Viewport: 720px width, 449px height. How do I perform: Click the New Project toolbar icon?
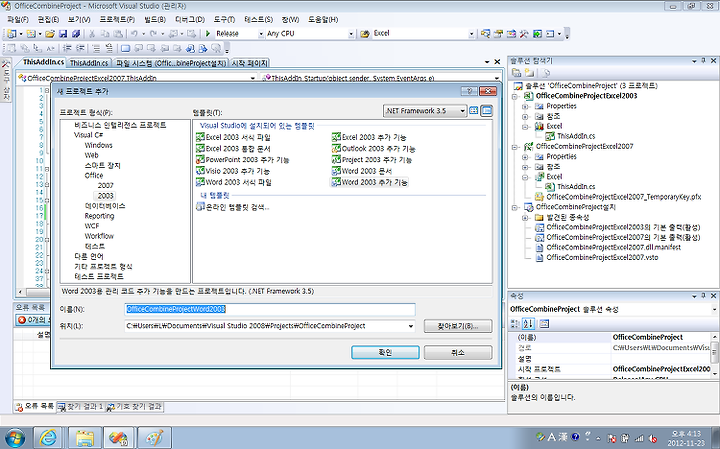tap(11, 34)
